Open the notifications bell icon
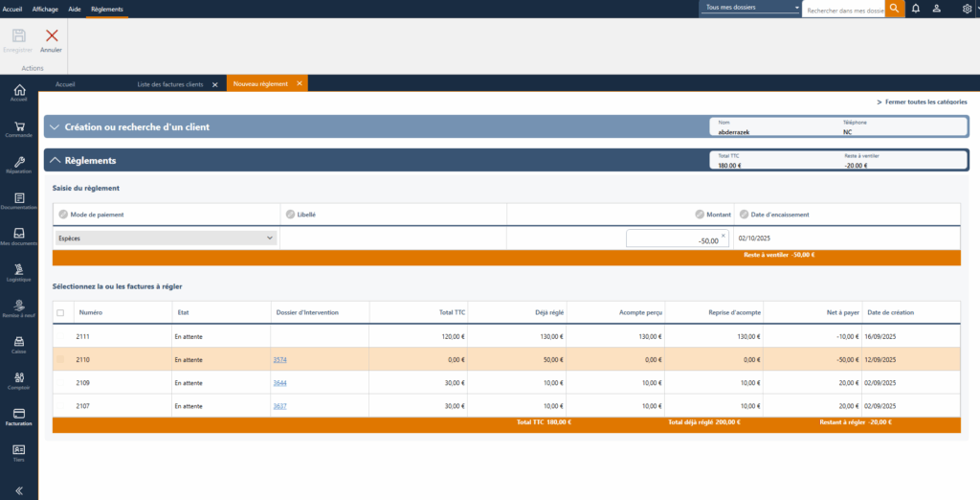 pyautogui.click(x=916, y=9)
